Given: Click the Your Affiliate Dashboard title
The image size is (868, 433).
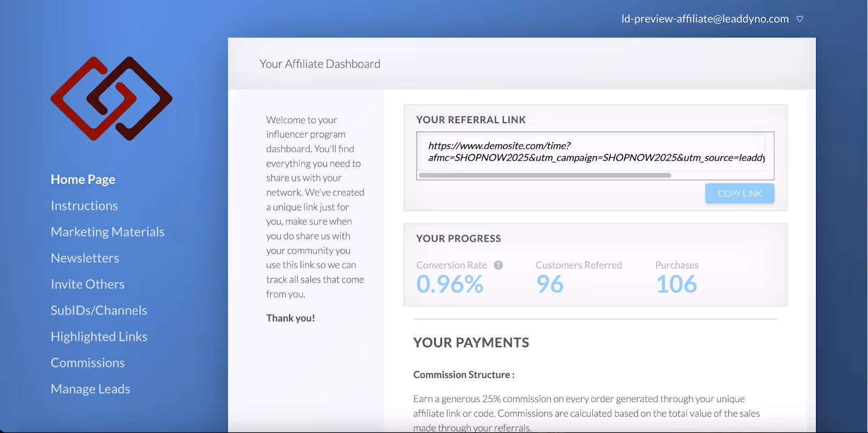Looking at the screenshot, I should 320,64.
